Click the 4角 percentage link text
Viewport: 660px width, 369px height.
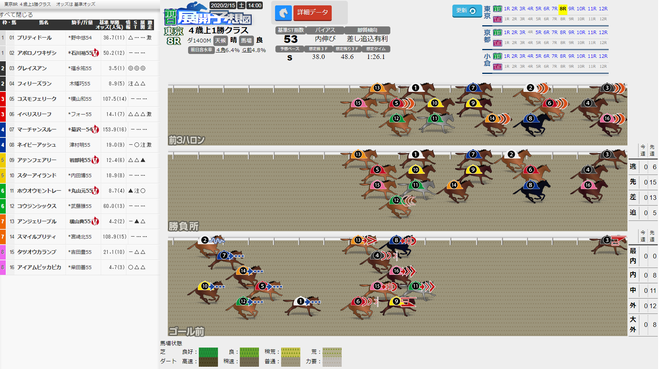pyautogui.click(x=228, y=50)
